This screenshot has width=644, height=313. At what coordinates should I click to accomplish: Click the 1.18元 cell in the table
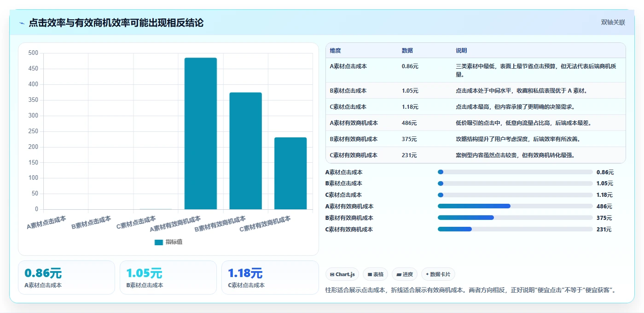[x=410, y=107]
